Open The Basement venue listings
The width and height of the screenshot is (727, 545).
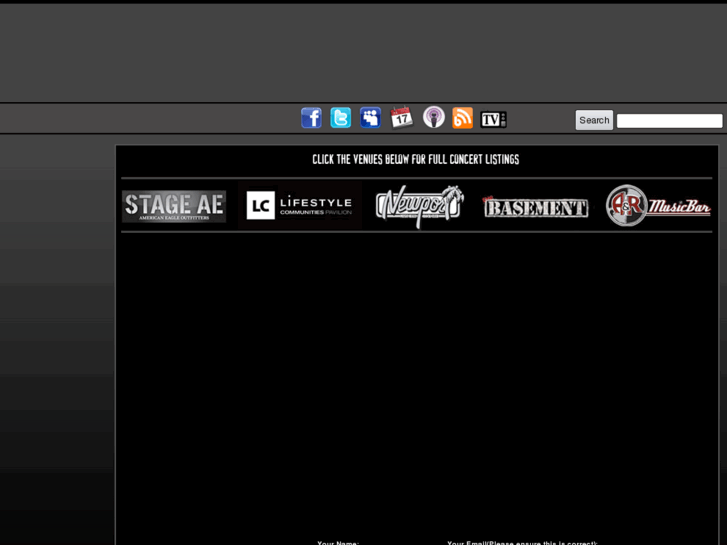tap(536, 207)
